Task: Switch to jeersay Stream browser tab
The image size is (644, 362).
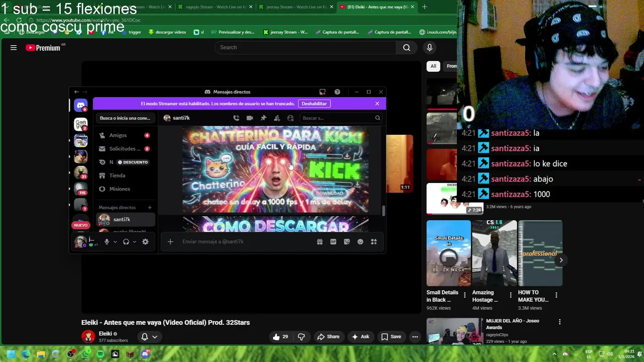Action: coord(296,7)
